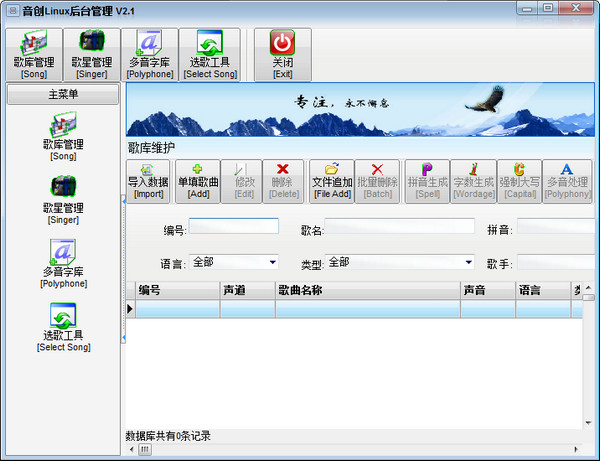600x461 pixels.
Task: Click 字数生成 [Wordage] toolbar button
Action: pyautogui.click(x=474, y=182)
